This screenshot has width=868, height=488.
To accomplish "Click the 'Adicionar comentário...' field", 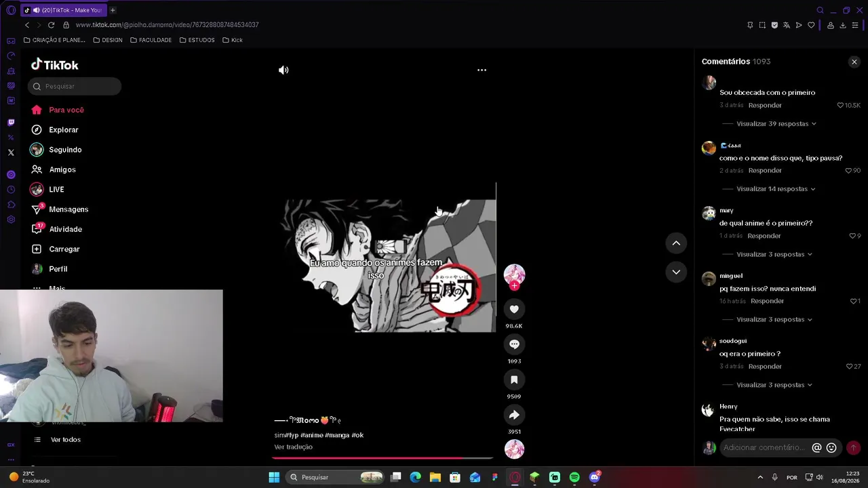I will tap(764, 447).
